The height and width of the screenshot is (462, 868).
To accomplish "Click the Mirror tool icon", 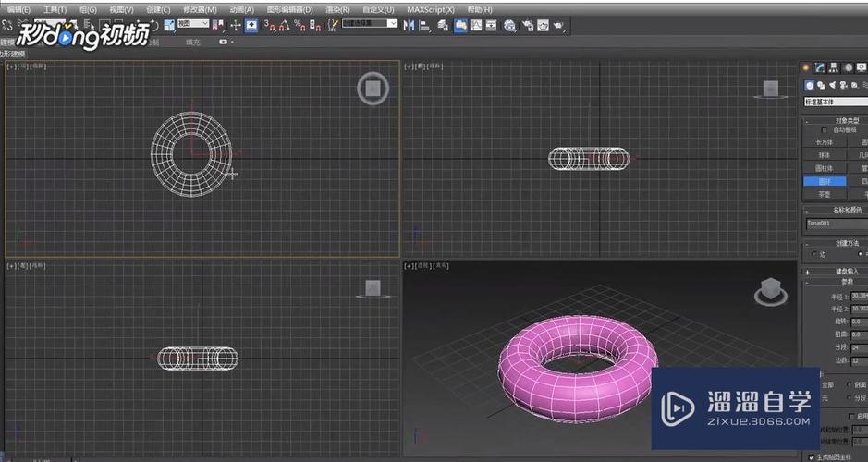I will point(410,25).
